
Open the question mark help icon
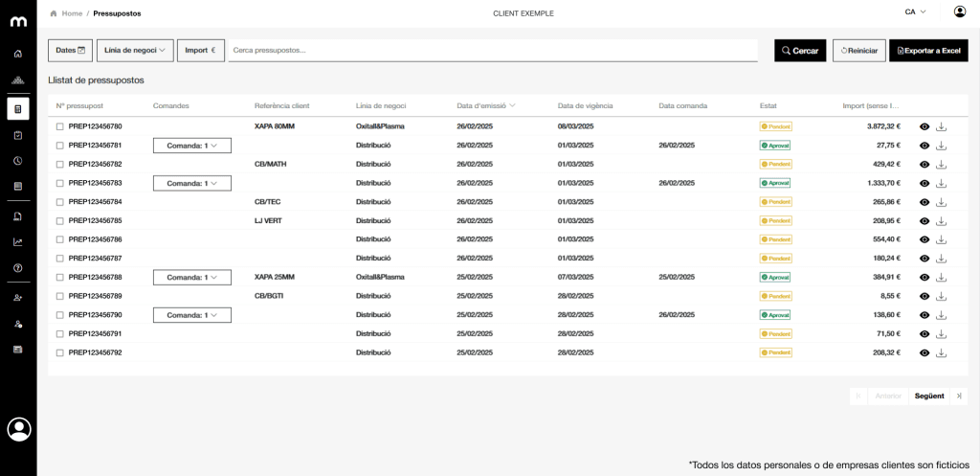[18, 268]
